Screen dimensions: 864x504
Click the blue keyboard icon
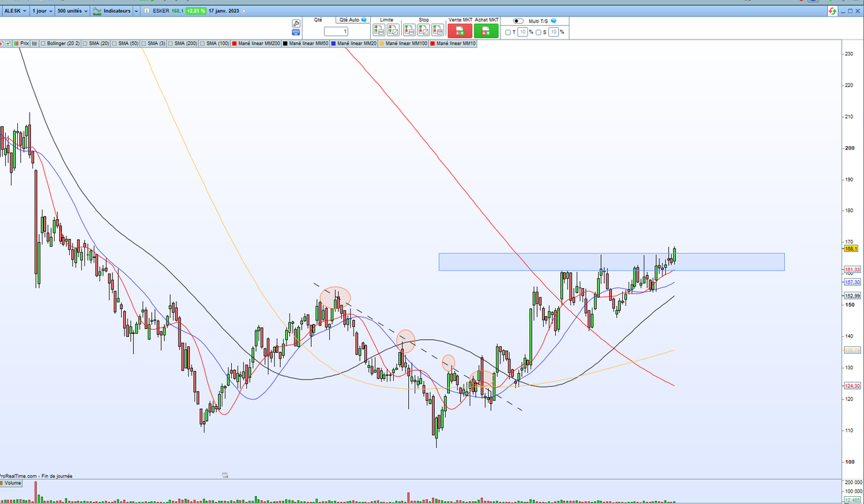click(x=296, y=32)
